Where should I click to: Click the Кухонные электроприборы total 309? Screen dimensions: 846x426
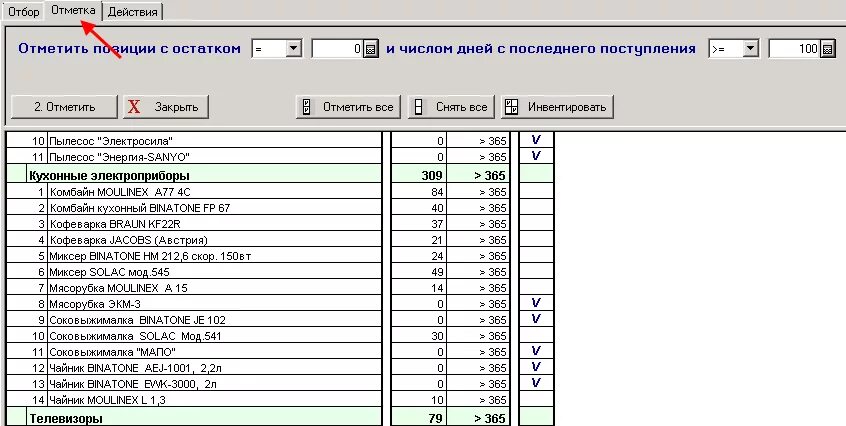tap(432, 175)
